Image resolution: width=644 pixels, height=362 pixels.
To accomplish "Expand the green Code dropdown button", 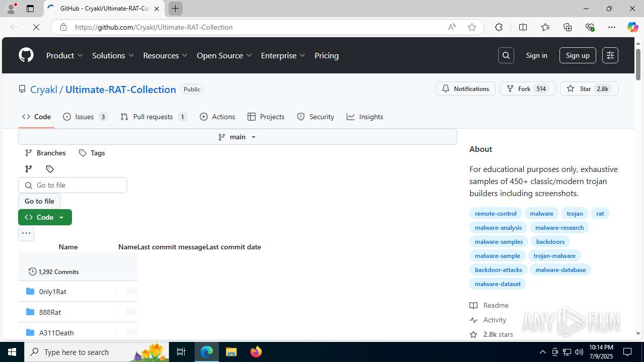I will coord(45,217).
